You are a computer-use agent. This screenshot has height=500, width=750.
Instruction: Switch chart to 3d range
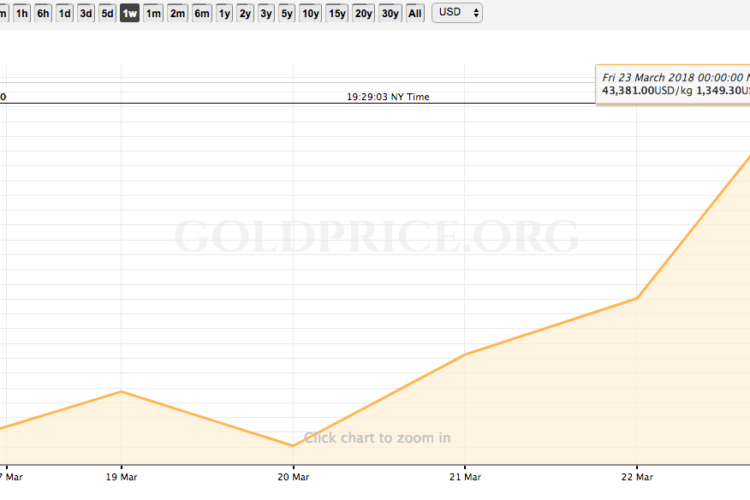(x=86, y=13)
